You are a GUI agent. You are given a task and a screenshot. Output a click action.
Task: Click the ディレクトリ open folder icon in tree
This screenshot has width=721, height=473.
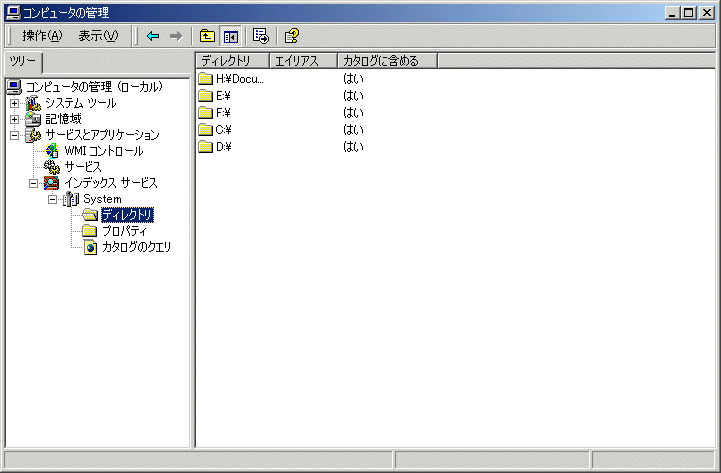90,215
